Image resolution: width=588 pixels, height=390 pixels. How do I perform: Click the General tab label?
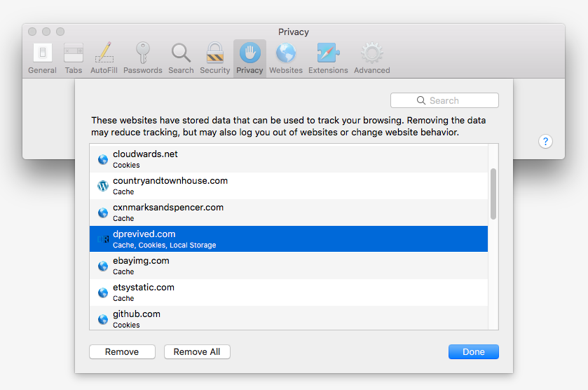pos(42,70)
